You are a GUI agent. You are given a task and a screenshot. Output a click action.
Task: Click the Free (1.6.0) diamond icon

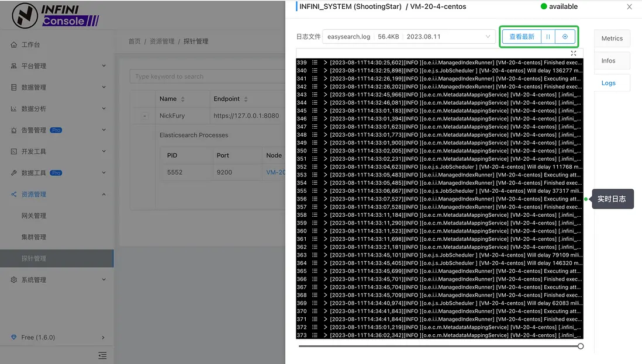(14, 338)
